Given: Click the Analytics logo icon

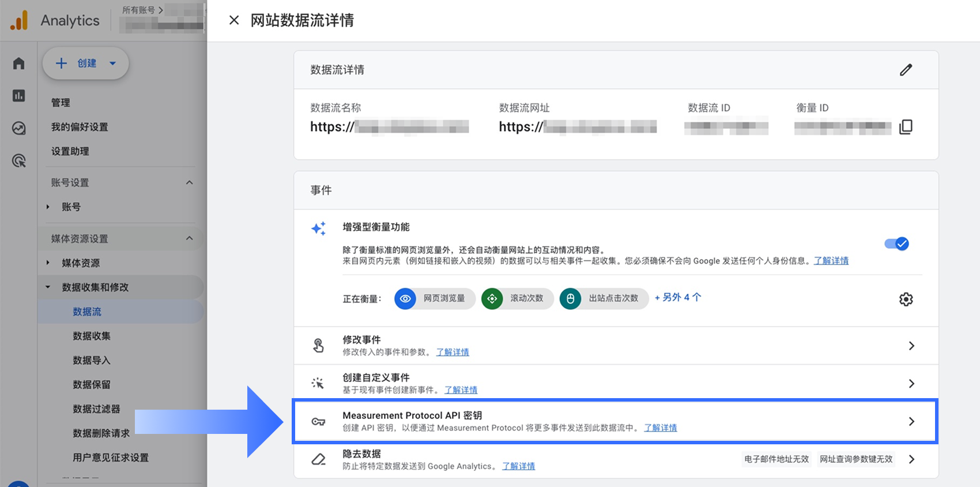Looking at the screenshot, I should point(19,21).
